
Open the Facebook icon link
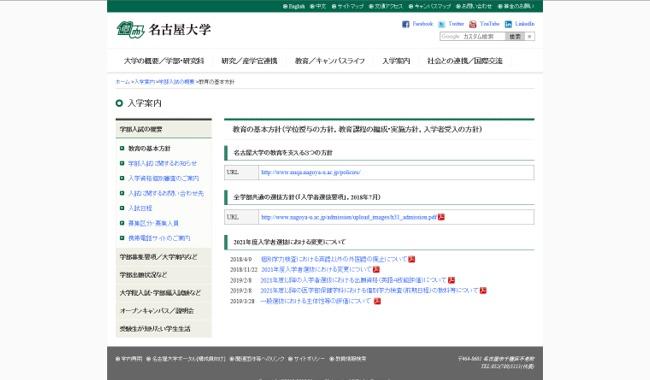click(x=406, y=24)
